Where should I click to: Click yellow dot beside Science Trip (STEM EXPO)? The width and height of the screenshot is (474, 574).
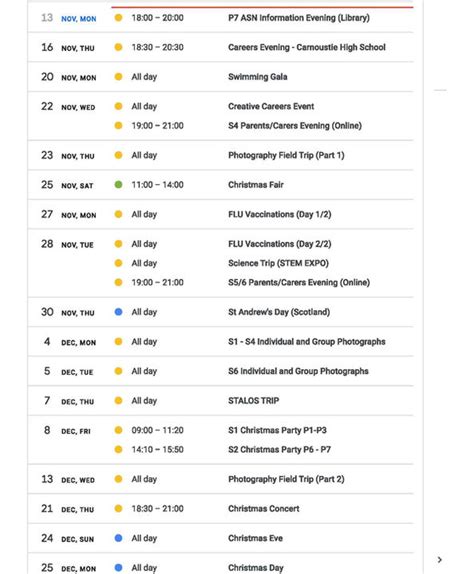(x=118, y=263)
